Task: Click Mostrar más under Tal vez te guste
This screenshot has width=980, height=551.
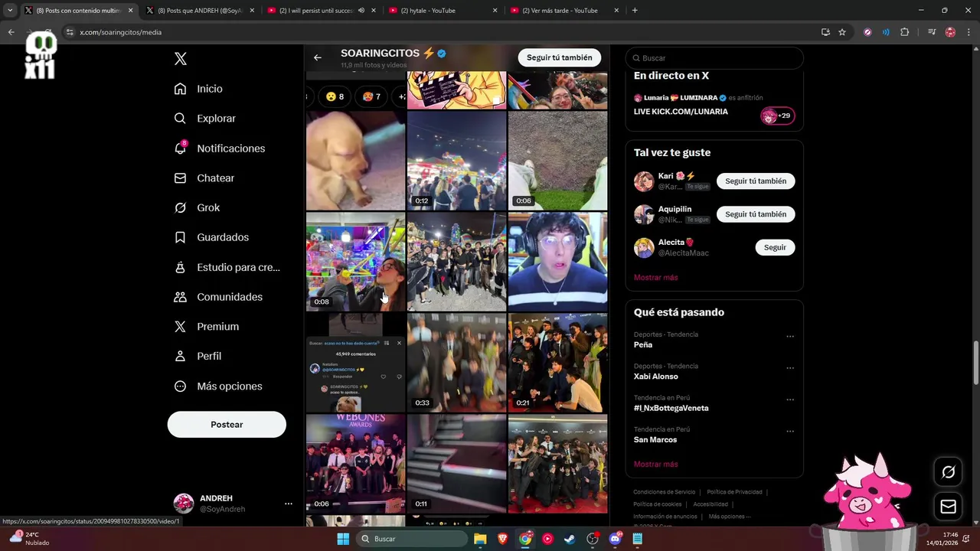Action: pyautogui.click(x=655, y=277)
